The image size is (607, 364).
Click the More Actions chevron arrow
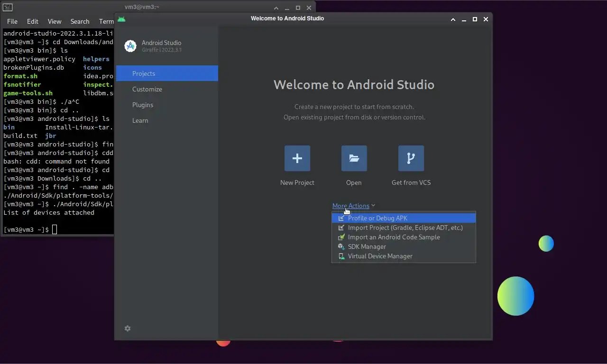coord(373,206)
